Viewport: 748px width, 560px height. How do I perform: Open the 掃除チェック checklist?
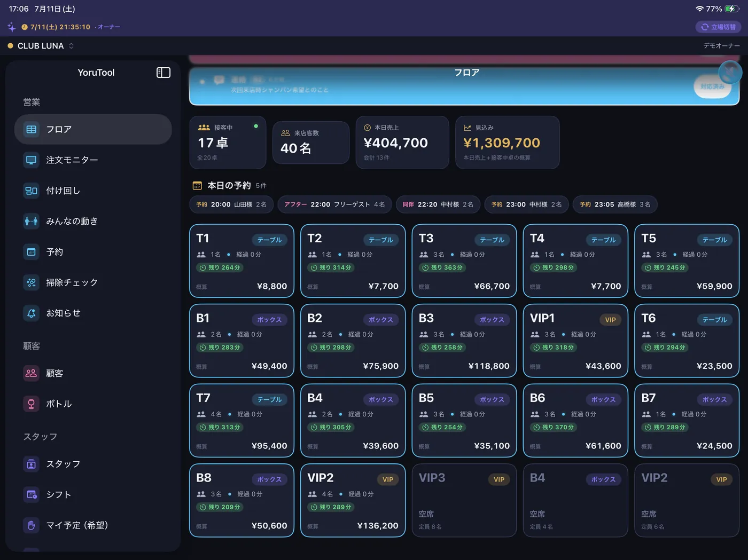pyautogui.click(x=93, y=282)
